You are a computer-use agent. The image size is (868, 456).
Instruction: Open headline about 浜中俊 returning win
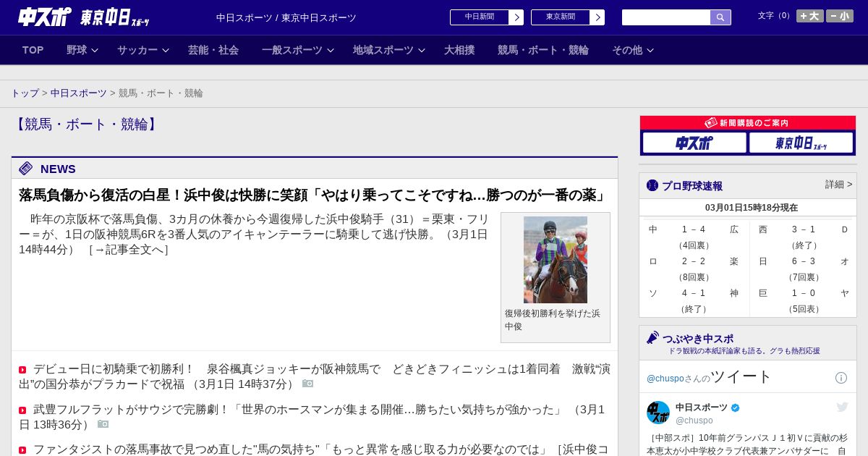pos(312,195)
